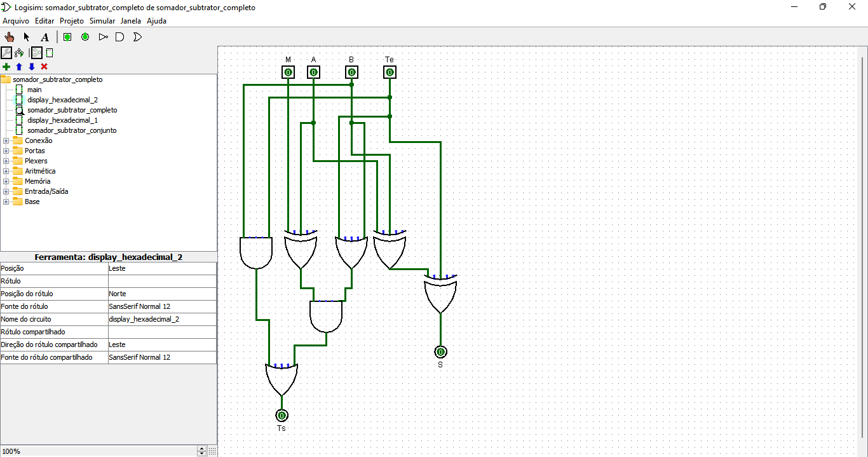
Task: Delete circuit with red X
Action: (x=44, y=67)
